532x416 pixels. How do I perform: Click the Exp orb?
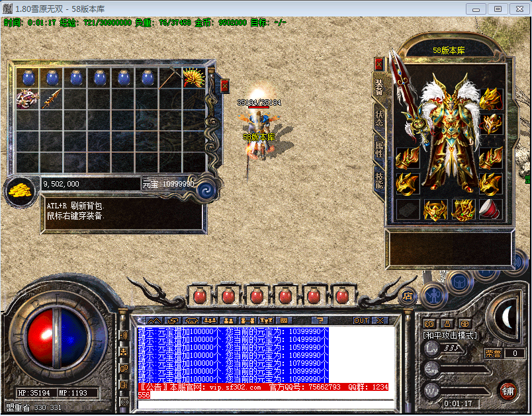[x=432, y=370]
